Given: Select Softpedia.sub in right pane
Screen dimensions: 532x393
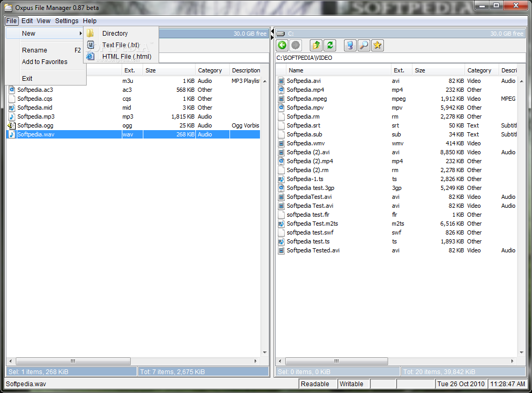Looking at the screenshot, I should pos(305,134).
